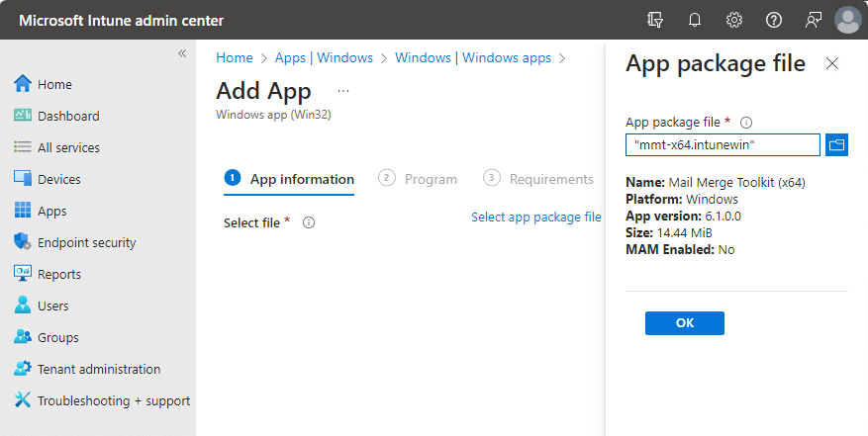Open the help question mark icon
This screenshot has height=436, width=868.
click(x=773, y=20)
